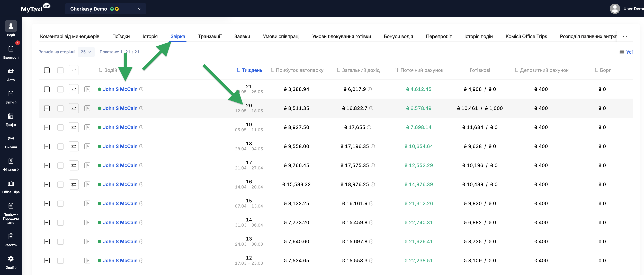Open Відомості in sidebar

point(11,52)
